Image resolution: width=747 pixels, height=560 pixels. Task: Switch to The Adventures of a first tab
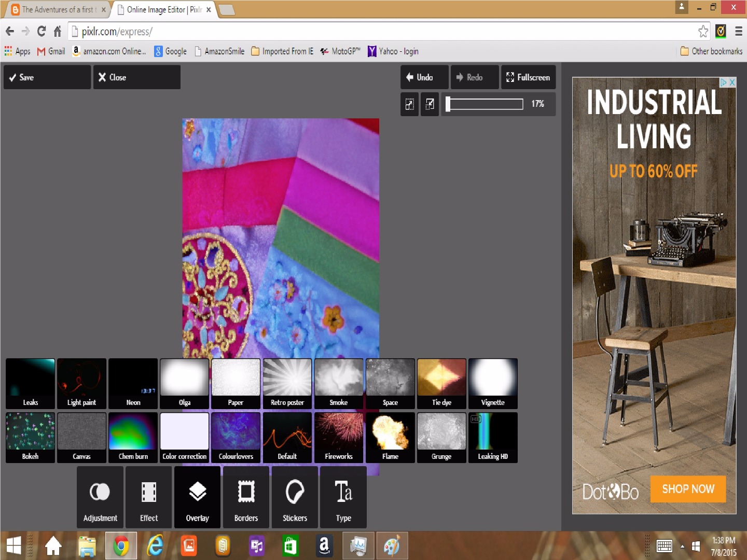point(58,9)
